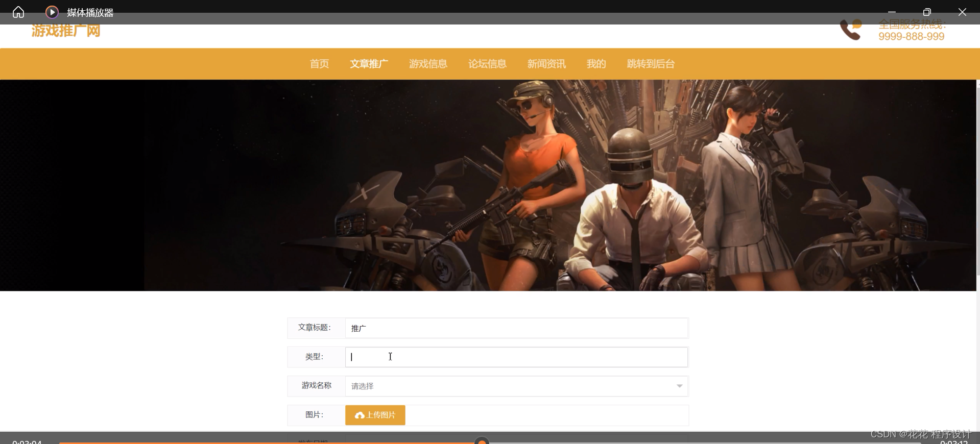Go to 论坛信息 in the nav bar

pos(487,64)
